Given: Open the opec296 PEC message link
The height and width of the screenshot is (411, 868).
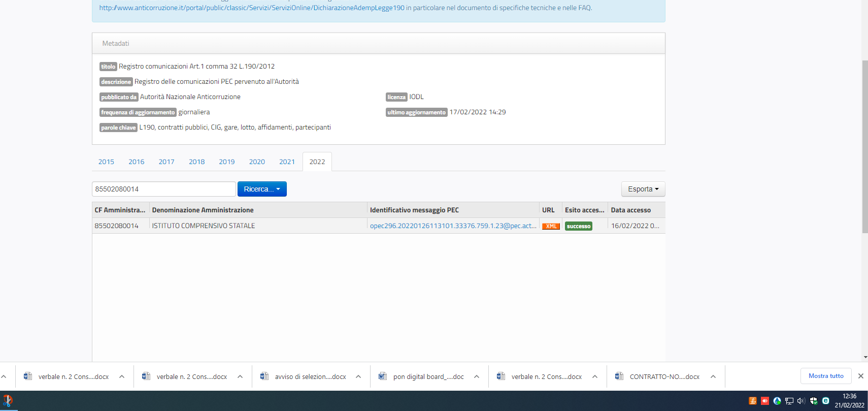Looking at the screenshot, I should [453, 226].
